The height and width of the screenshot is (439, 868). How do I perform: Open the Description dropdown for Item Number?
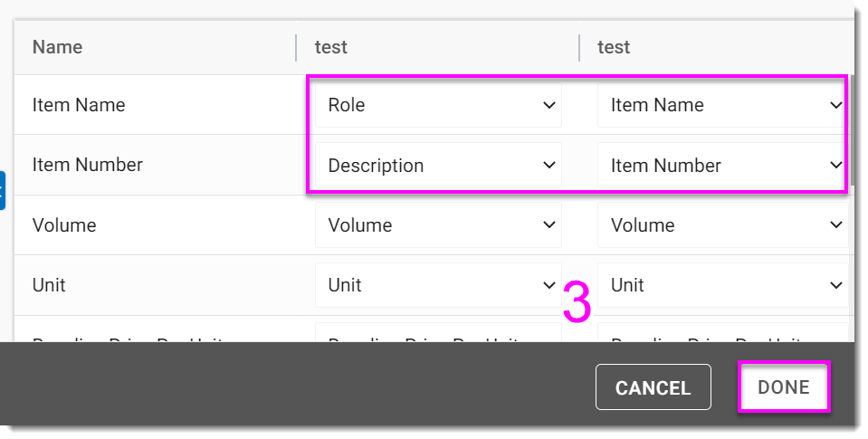(438, 166)
